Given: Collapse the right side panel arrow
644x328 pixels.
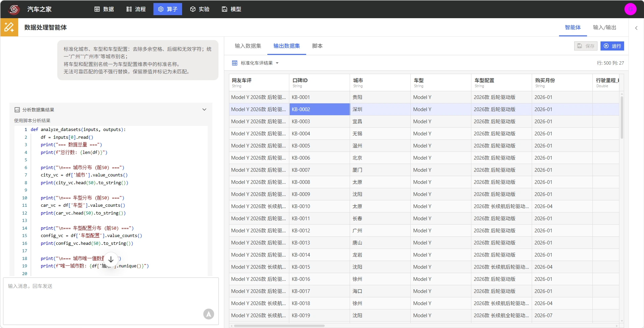Looking at the screenshot, I should 636,28.
